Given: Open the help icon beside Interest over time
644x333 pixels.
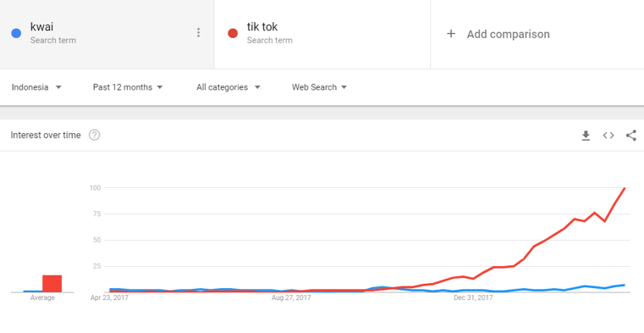Looking at the screenshot, I should pos(95,135).
